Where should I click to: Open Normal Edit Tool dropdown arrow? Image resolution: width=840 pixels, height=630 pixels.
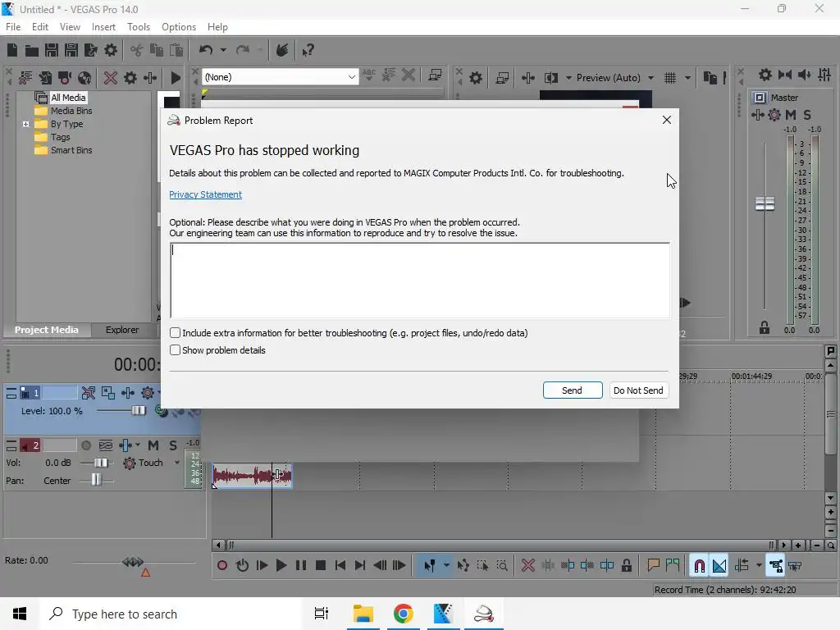coord(446,565)
